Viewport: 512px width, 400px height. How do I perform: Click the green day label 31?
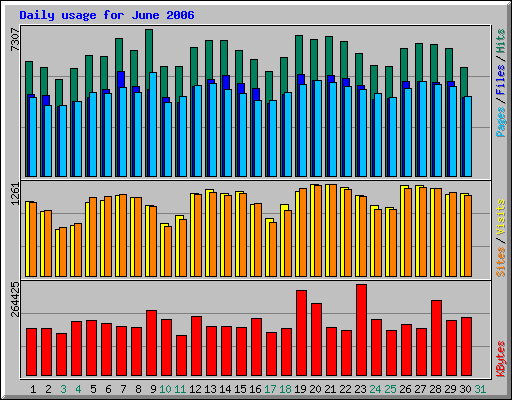[x=480, y=389]
